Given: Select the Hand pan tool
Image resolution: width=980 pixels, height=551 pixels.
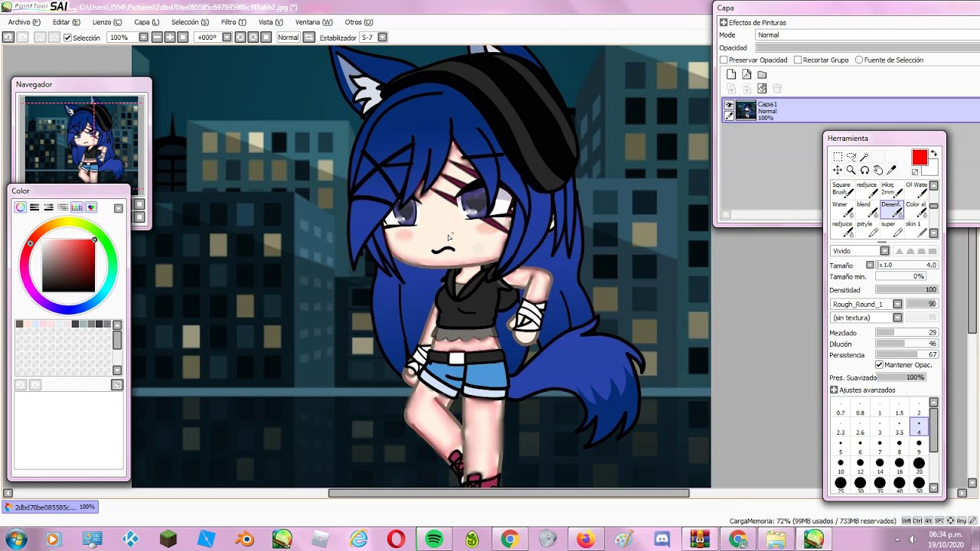Looking at the screenshot, I should click(878, 170).
